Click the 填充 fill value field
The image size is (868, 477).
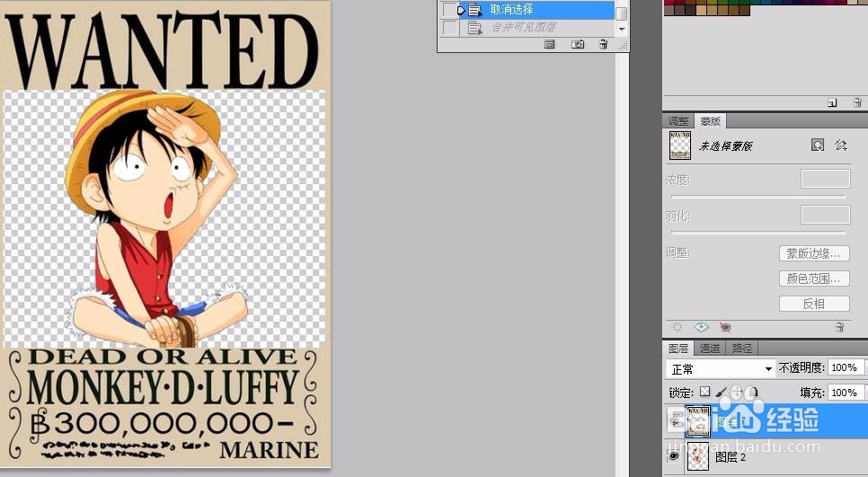pyautogui.click(x=846, y=393)
